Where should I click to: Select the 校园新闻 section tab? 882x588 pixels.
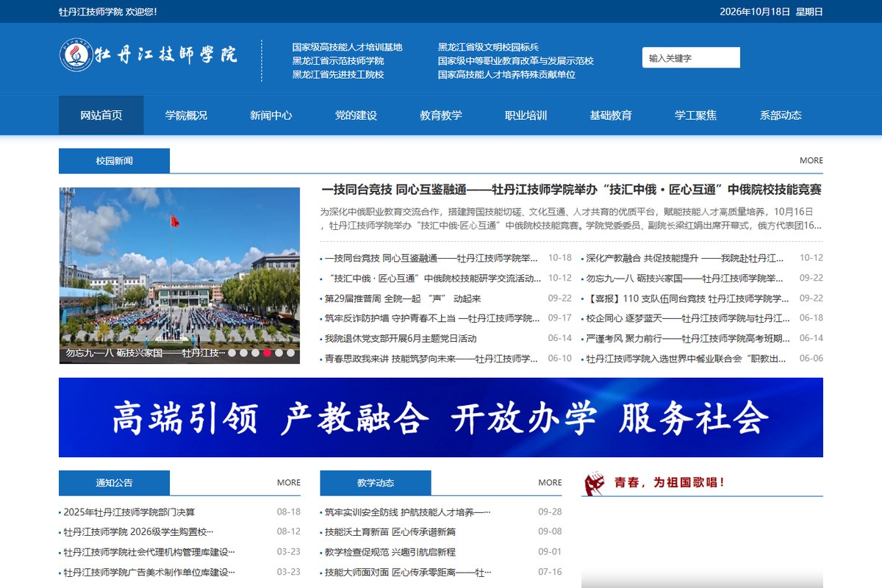point(114,160)
